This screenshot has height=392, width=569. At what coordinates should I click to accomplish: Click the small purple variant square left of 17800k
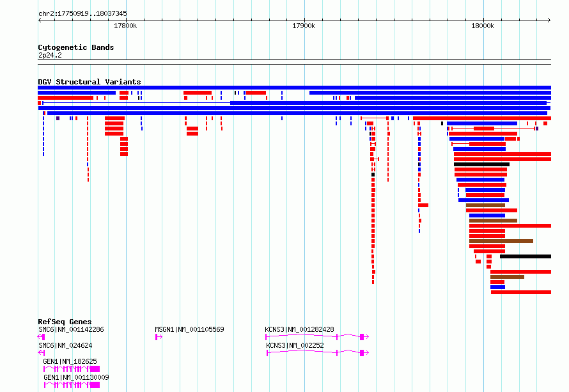point(58,118)
